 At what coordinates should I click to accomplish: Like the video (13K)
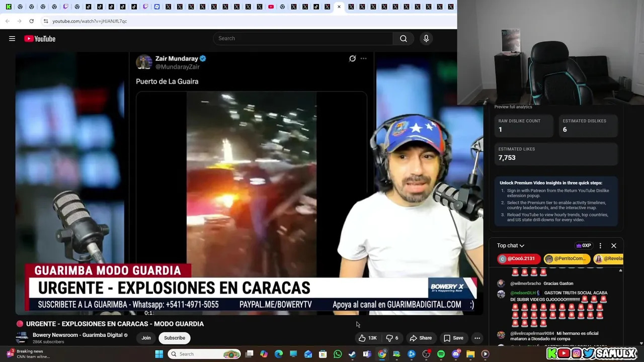click(368, 338)
